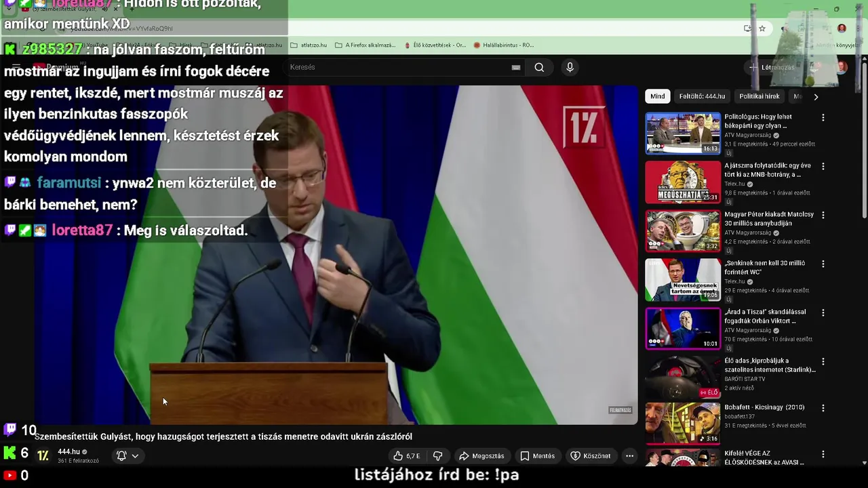The height and width of the screenshot is (488, 868).
Task: Open the live Starlink stream thumbnail
Action: point(683,378)
